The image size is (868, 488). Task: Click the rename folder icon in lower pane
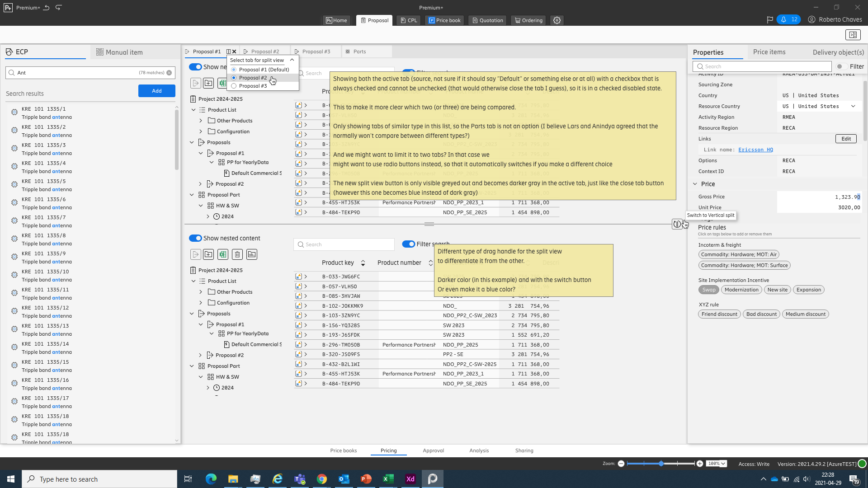[x=252, y=254]
